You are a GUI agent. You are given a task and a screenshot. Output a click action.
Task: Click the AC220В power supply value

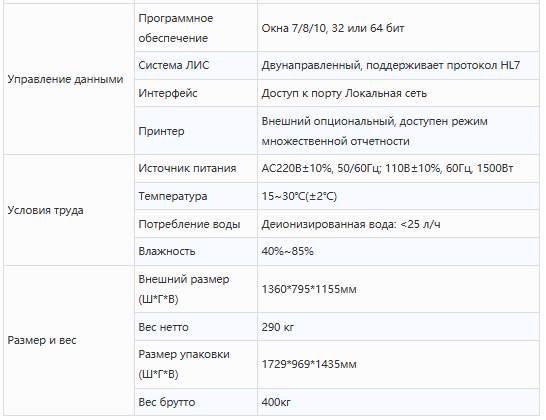tap(387, 168)
